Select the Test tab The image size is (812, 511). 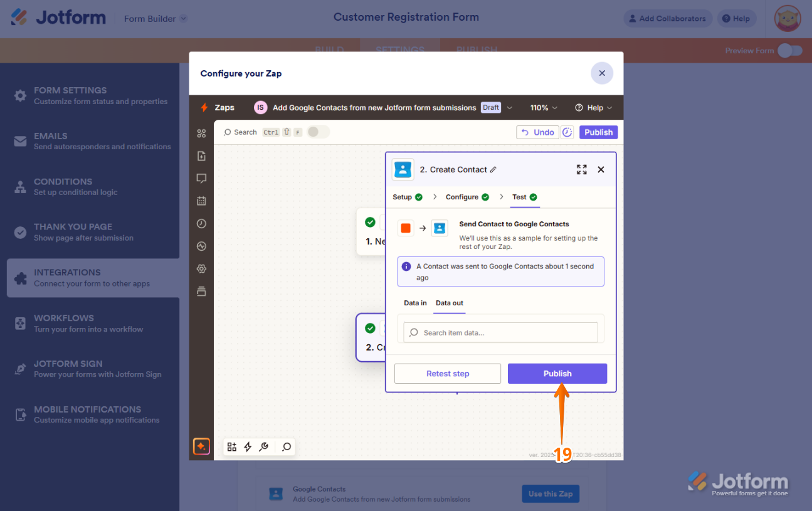525,197
